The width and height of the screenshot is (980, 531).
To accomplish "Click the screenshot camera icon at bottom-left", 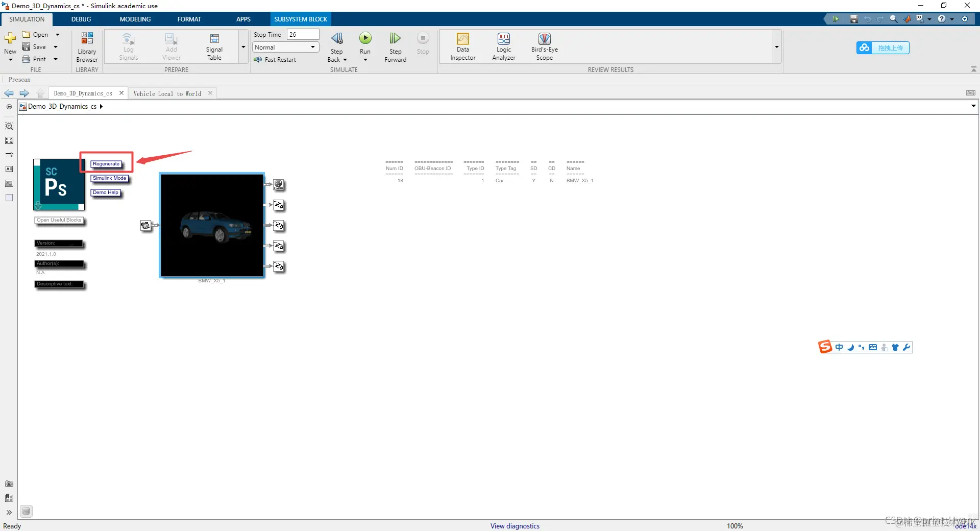I will pos(9,484).
